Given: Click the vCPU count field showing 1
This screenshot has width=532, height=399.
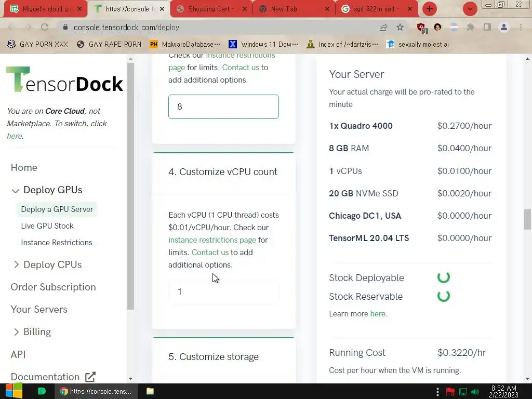Looking at the screenshot, I should point(223,291).
